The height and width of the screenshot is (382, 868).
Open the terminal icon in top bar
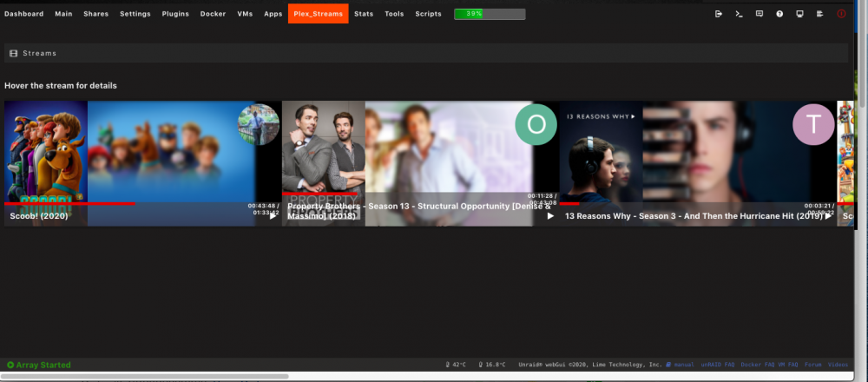click(739, 14)
